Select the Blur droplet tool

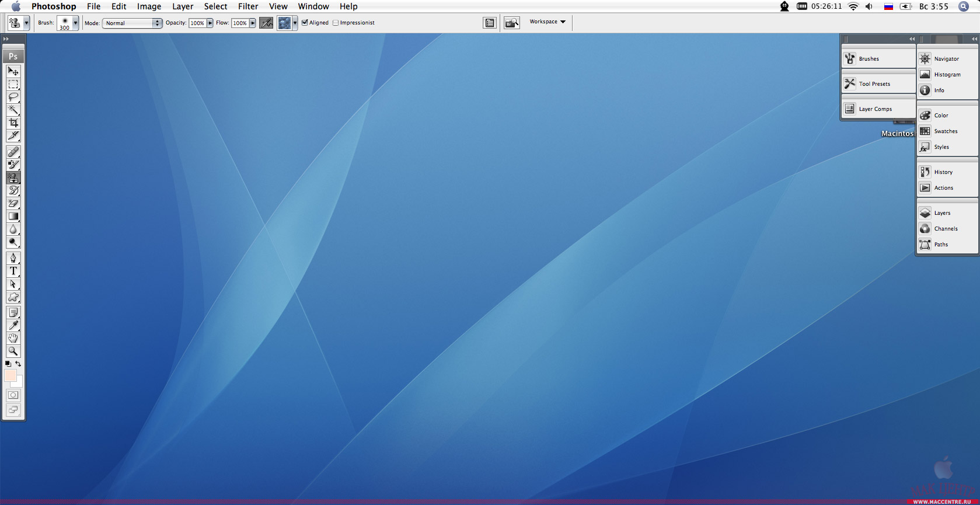point(13,229)
